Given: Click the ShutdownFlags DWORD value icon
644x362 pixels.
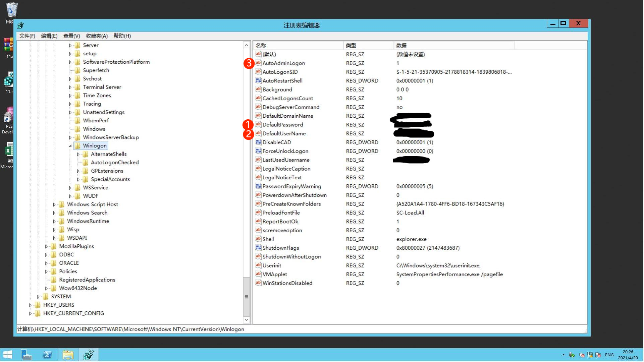Looking at the screenshot, I should 258,248.
